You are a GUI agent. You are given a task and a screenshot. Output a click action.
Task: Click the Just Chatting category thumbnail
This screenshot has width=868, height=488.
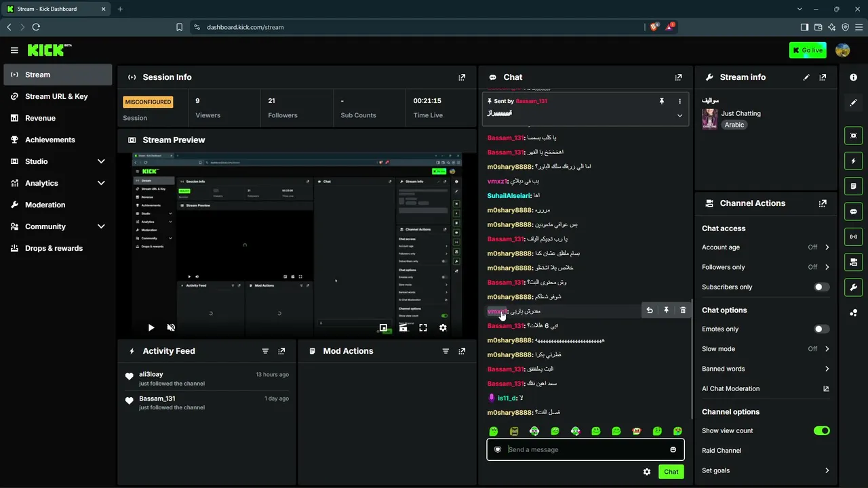[x=709, y=119]
